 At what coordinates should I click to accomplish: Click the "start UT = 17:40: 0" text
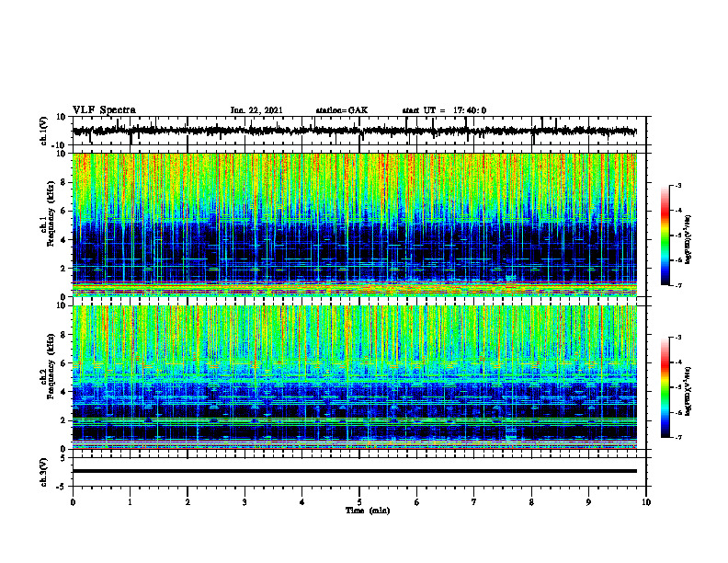pyautogui.click(x=444, y=110)
